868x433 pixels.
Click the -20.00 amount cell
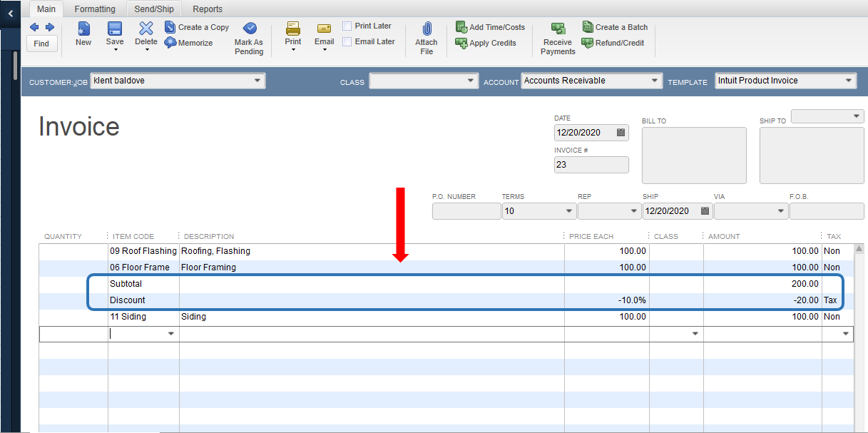click(x=762, y=300)
